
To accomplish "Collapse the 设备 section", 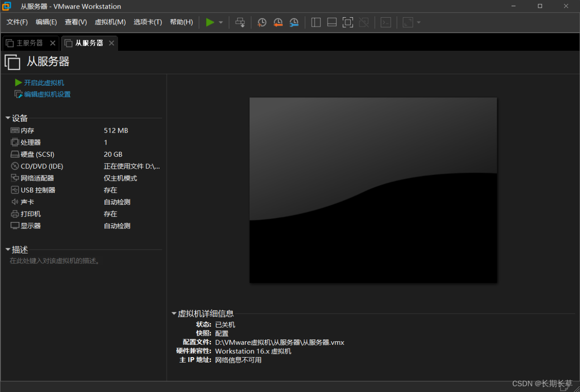I will click(8, 118).
